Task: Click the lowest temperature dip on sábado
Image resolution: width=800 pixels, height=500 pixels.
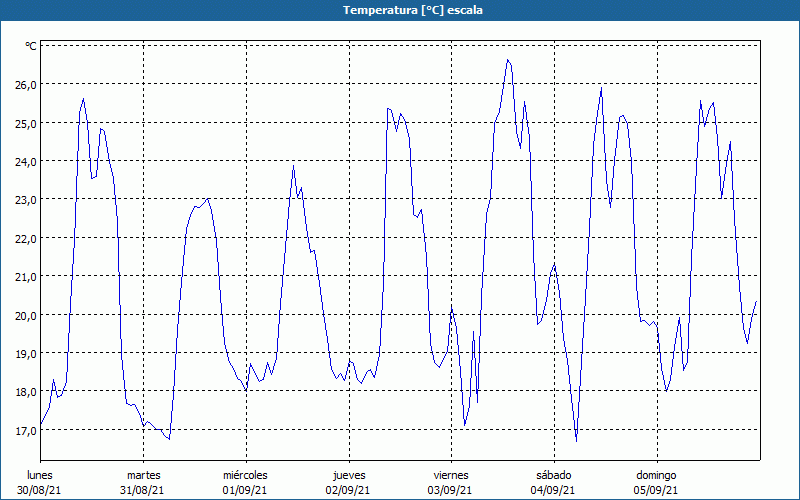Action: click(576, 441)
